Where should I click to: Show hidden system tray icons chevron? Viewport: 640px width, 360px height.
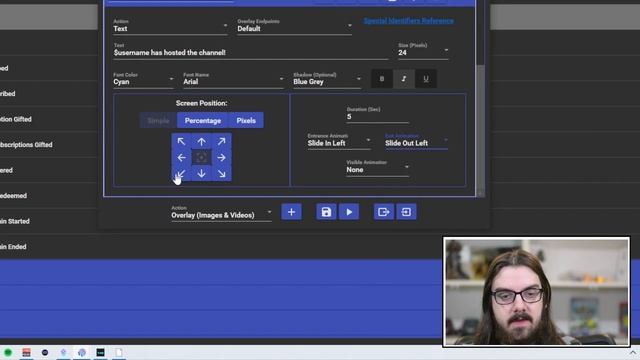[633, 353]
